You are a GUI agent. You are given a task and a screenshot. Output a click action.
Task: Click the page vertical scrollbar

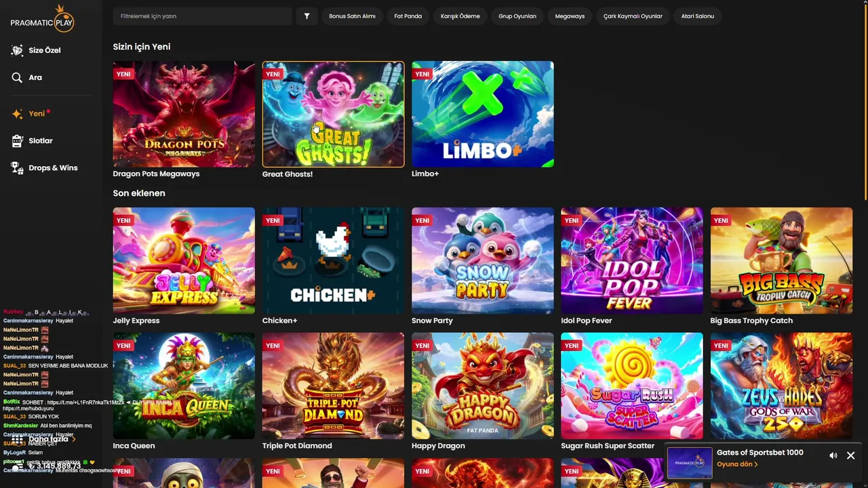click(865, 102)
